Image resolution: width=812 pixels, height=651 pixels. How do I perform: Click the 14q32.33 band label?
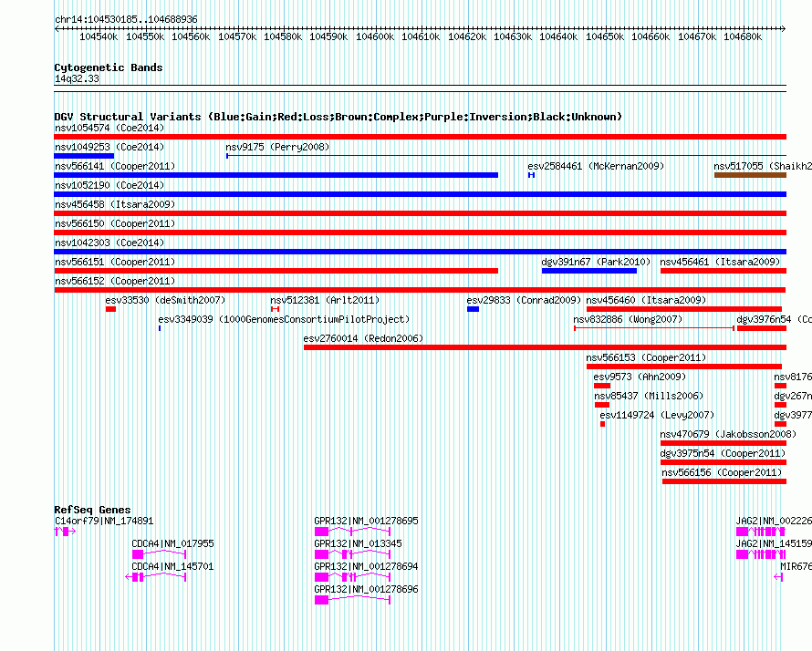77,78
